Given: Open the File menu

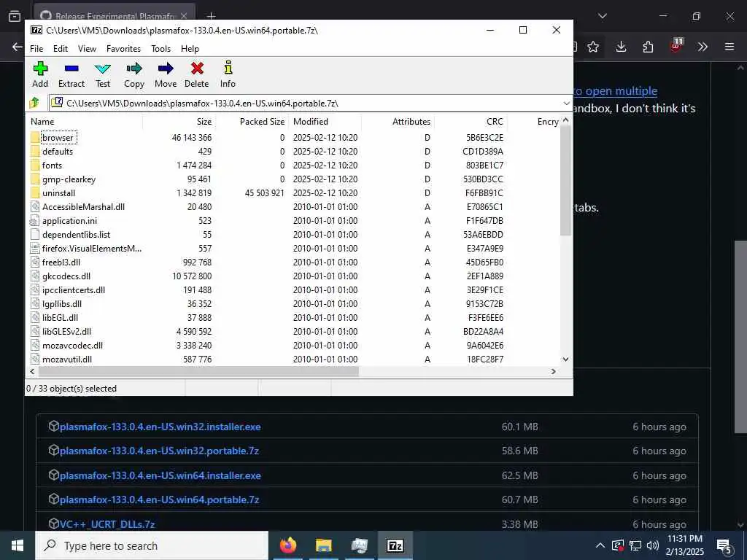Looking at the screenshot, I should 36,49.
